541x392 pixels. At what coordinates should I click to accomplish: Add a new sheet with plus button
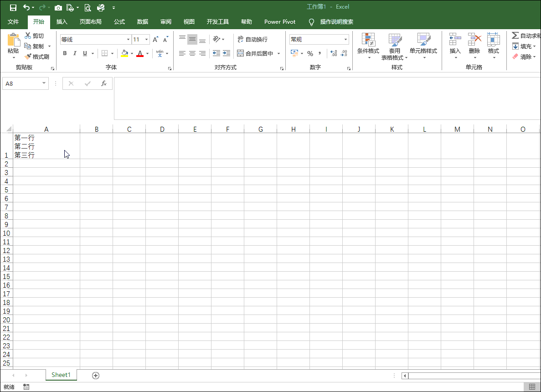tap(96, 376)
